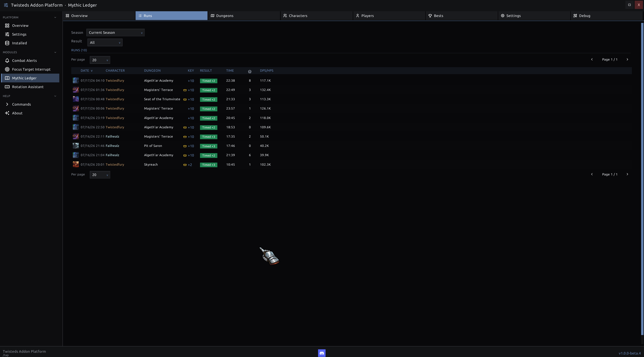
Task: Click the Settings sliders icon in the sidebar
Action: [7, 34]
